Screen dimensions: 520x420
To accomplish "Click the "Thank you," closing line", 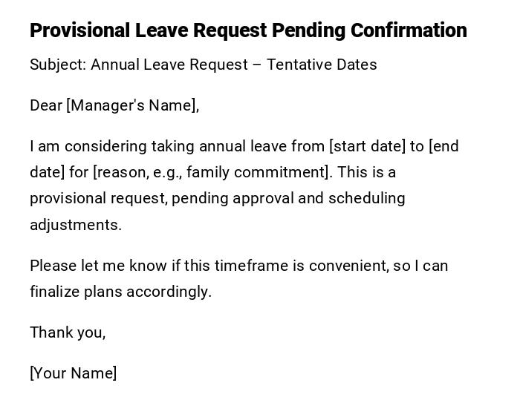I will pyautogui.click(x=68, y=332).
